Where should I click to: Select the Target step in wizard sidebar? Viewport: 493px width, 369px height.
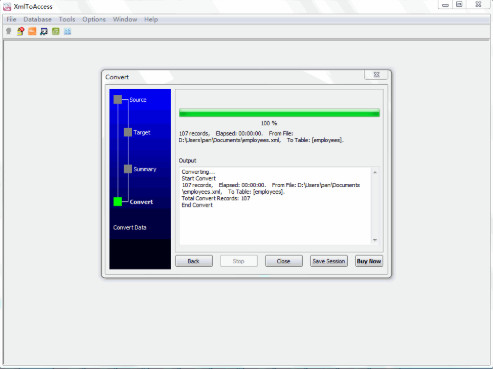click(142, 132)
